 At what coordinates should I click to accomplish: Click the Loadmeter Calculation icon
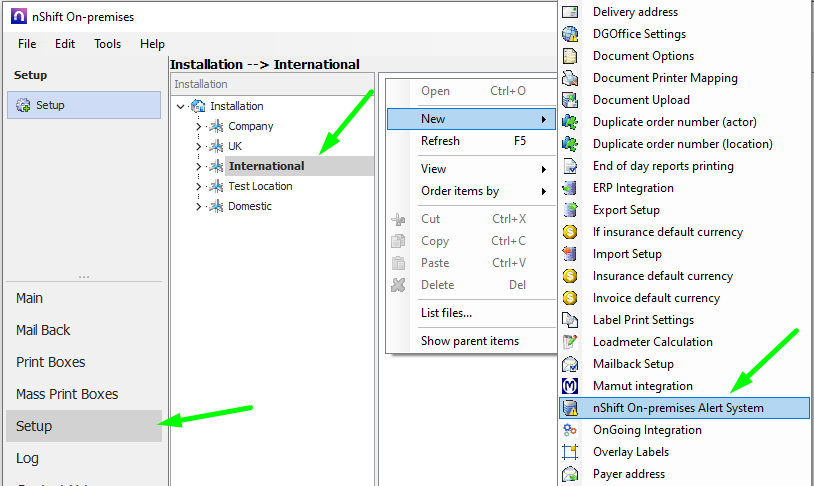tap(570, 342)
